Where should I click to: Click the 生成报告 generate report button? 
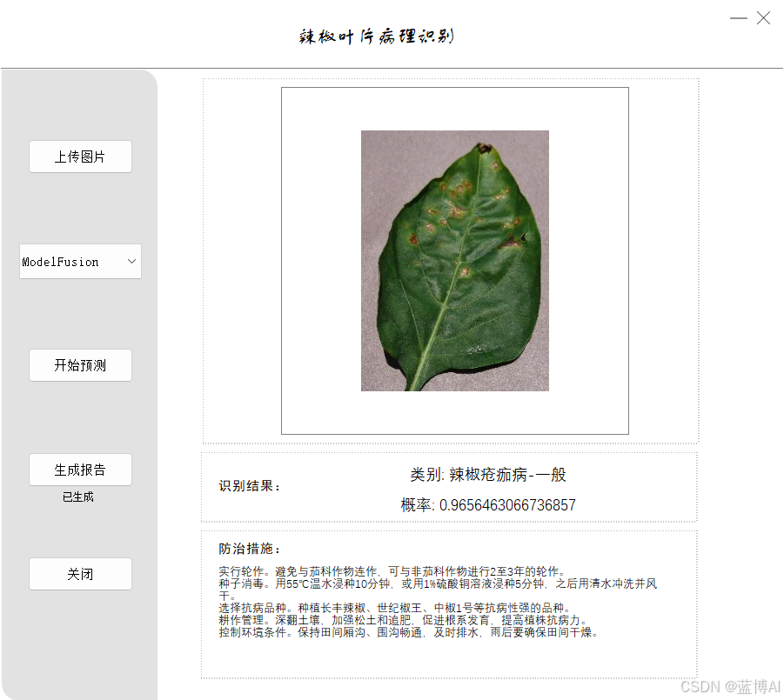80,470
